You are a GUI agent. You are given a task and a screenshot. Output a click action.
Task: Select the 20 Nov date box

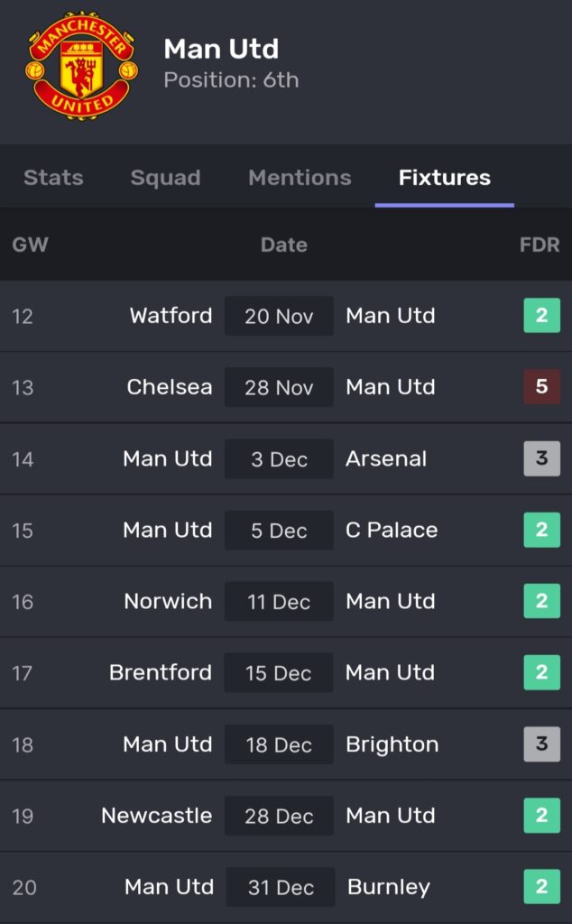[x=279, y=316]
